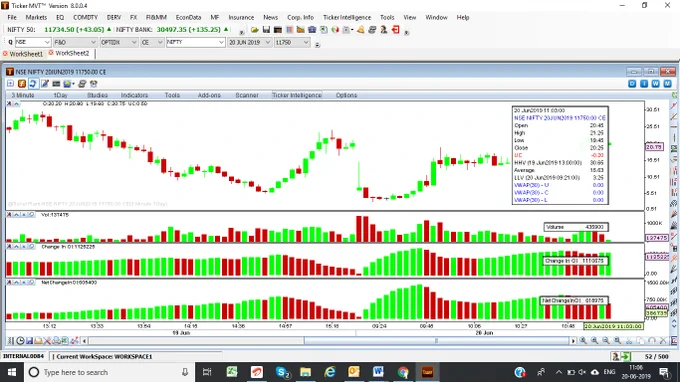
Task: Click the print icon in chart toolbar
Action: [82, 84]
